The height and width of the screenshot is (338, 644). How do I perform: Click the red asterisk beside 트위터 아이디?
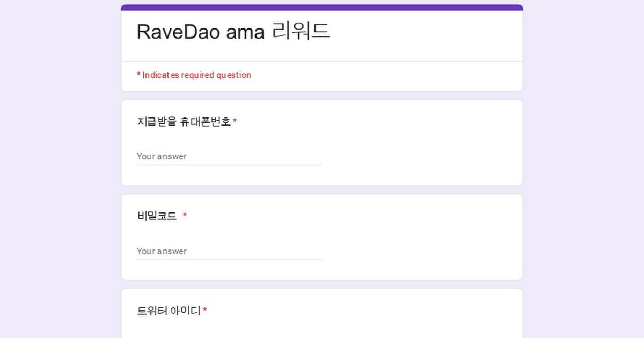point(205,311)
